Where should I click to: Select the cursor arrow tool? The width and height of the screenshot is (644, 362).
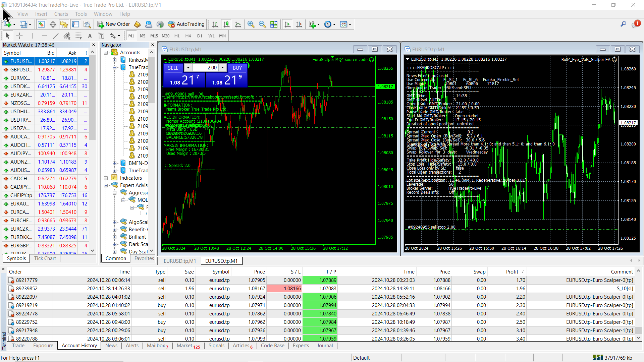[x=7, y=36]
